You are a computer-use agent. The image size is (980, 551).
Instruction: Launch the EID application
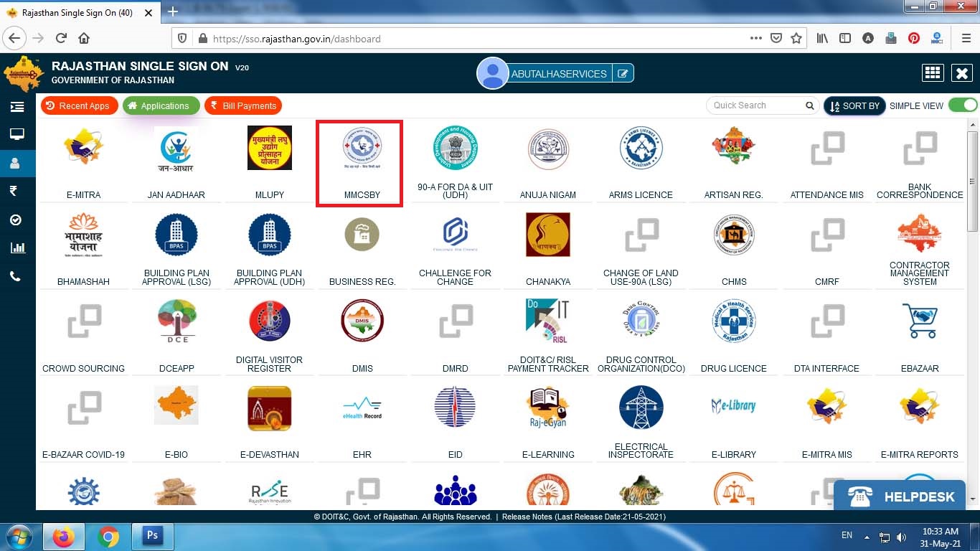point(455,407)
